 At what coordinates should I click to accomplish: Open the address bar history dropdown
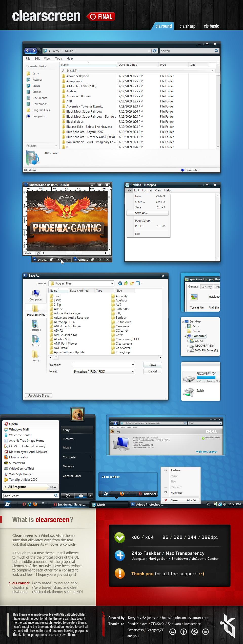[149, 51]
